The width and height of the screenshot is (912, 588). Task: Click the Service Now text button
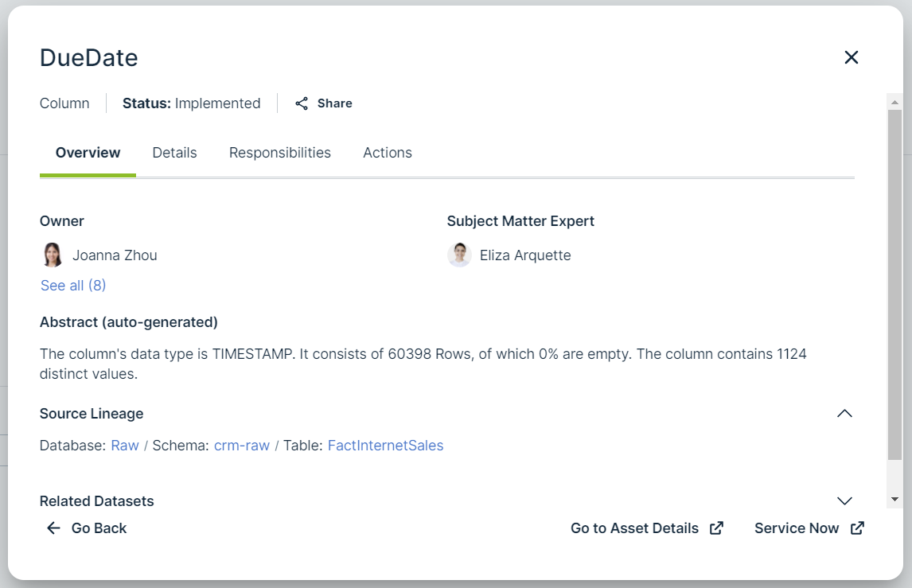[x=797, y=528]
